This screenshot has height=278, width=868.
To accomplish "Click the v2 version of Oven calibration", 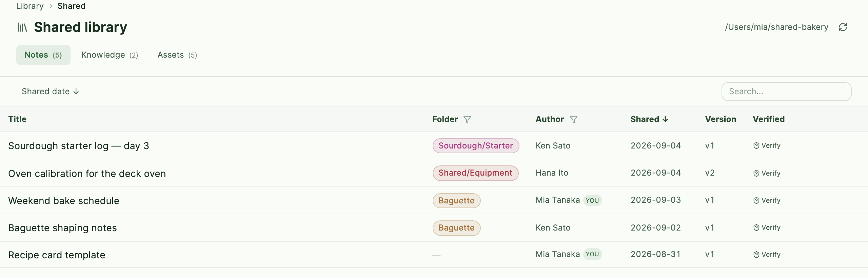I will 710,173.
